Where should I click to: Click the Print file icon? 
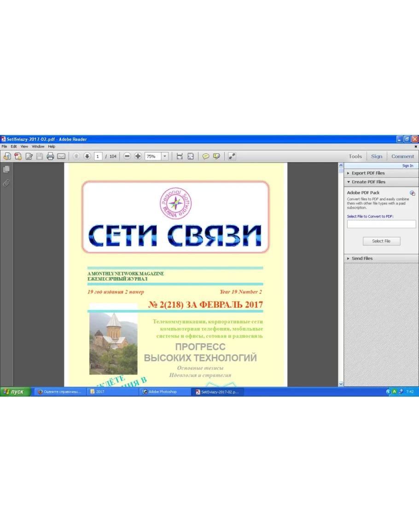(x=50, y=156)
